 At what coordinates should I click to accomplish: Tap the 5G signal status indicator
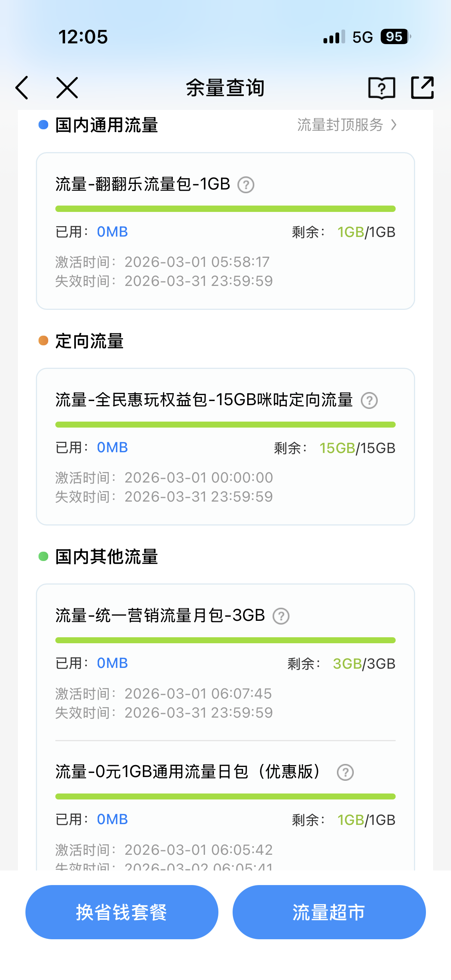(x=362, y=37)
